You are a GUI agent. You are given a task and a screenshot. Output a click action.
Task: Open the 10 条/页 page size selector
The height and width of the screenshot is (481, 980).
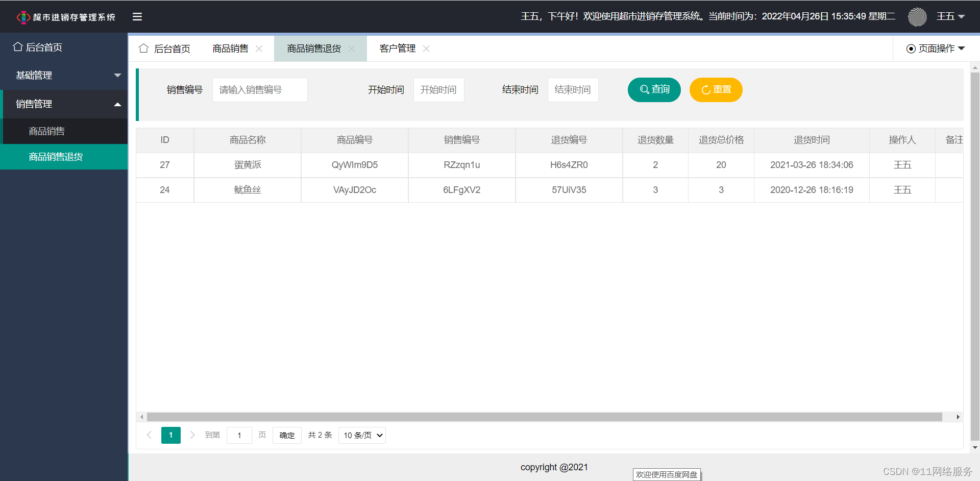(x=362, y=436)
